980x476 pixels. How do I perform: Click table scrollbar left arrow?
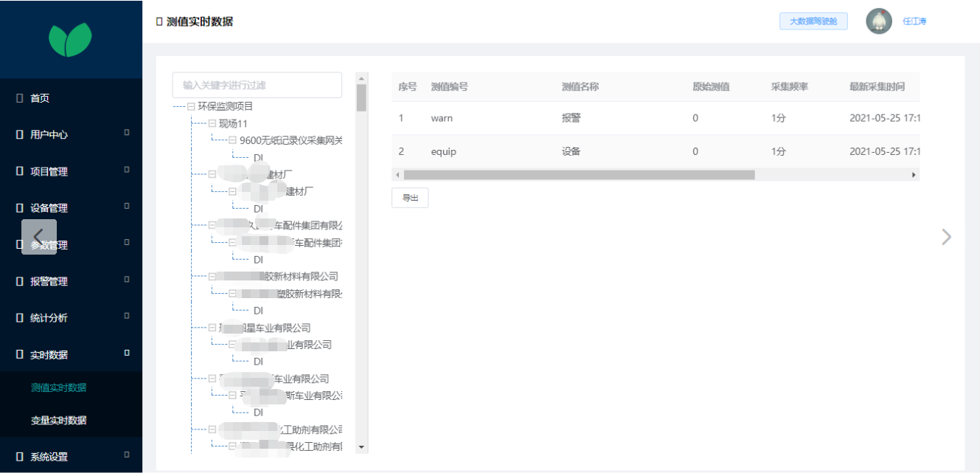[397, 175]
